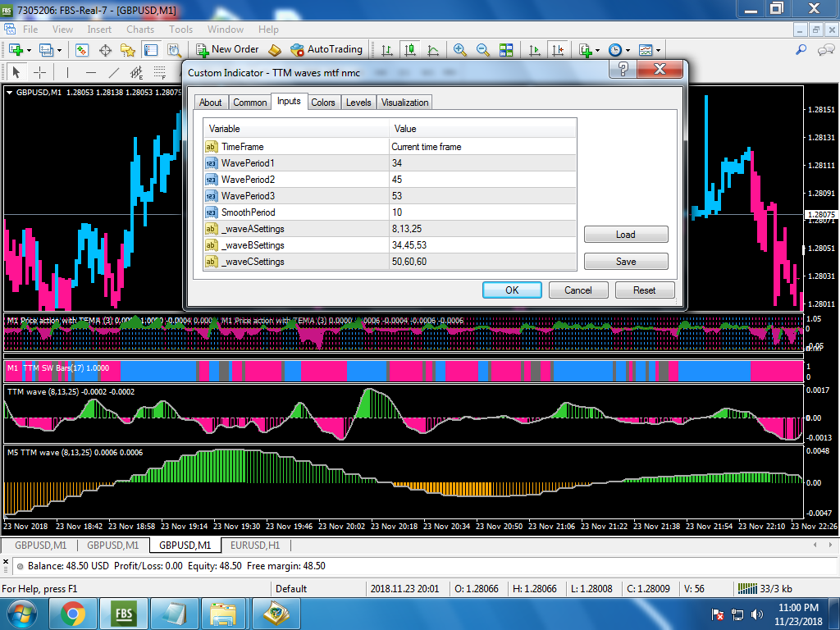Select the cursor arrow tool
This screenshot has height=630, width=840.
click(16, 72)
